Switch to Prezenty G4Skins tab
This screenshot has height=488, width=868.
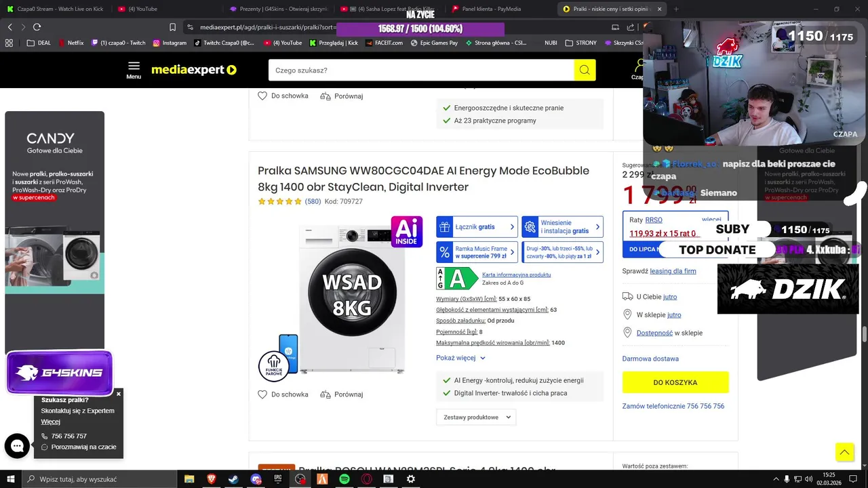click(279, 9)
